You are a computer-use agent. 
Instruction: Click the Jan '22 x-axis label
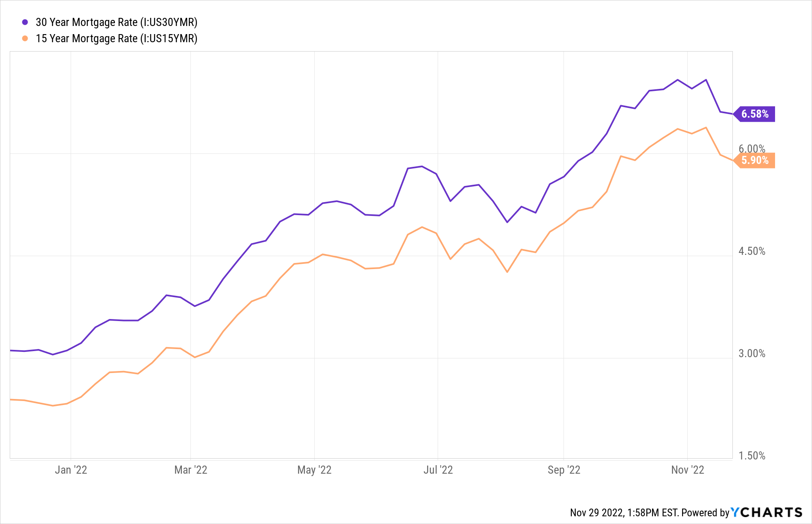pos(71,470)
